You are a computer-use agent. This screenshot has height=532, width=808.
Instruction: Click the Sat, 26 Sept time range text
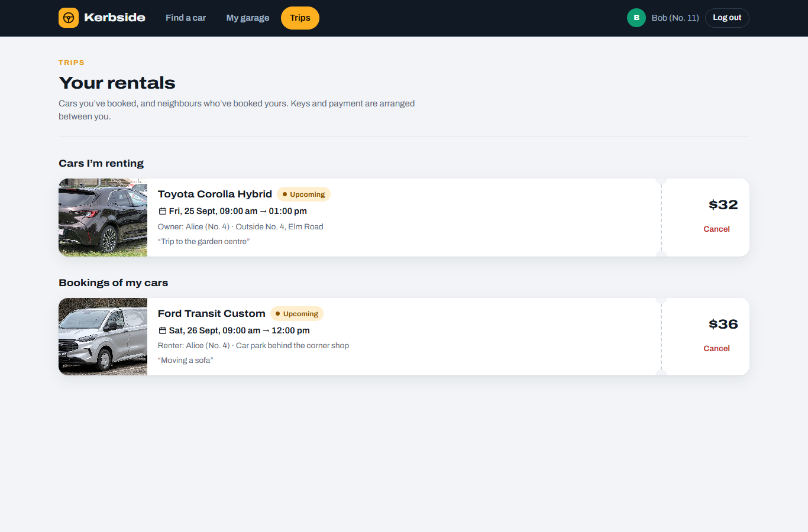[x=239, y=330]
